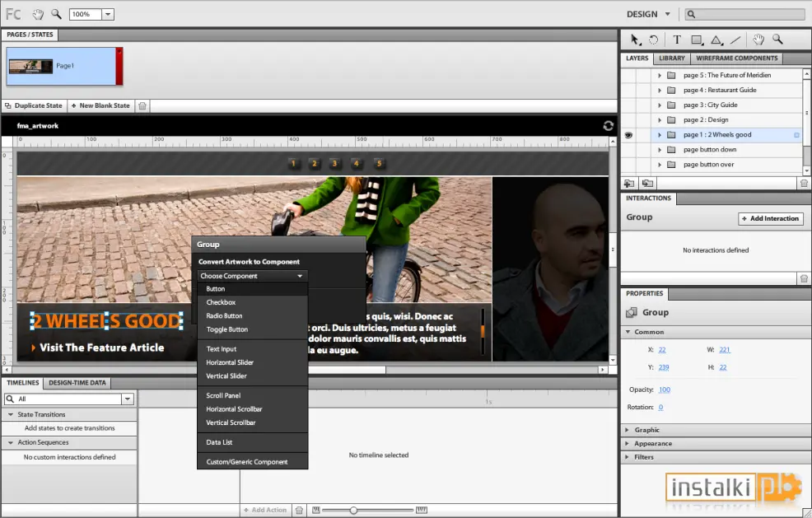Click the Duplicate State button
Screen dimensions: 812x518
tap(34, 105)
